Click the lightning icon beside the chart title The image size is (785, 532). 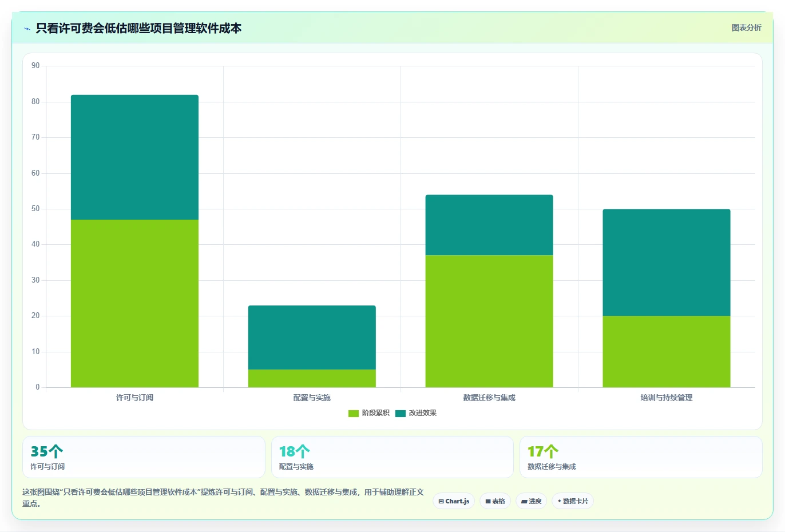(x=27, y=29)
